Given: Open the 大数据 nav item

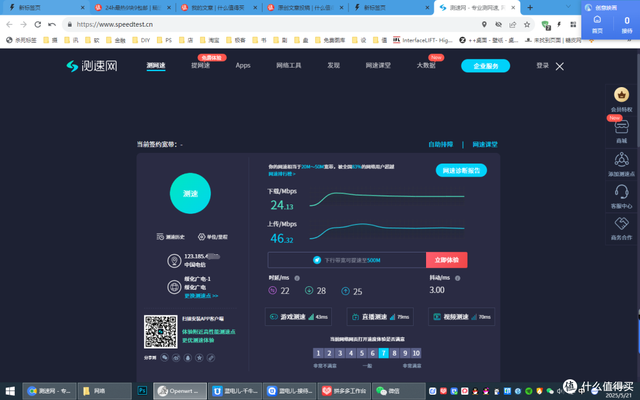Looking at the screenshot, I should click(x=426, y=65).
